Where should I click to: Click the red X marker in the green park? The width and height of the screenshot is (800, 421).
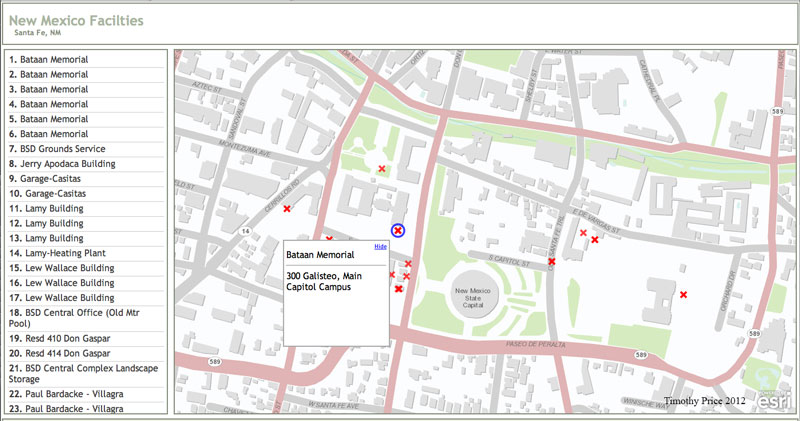click(x=381, y=169)
